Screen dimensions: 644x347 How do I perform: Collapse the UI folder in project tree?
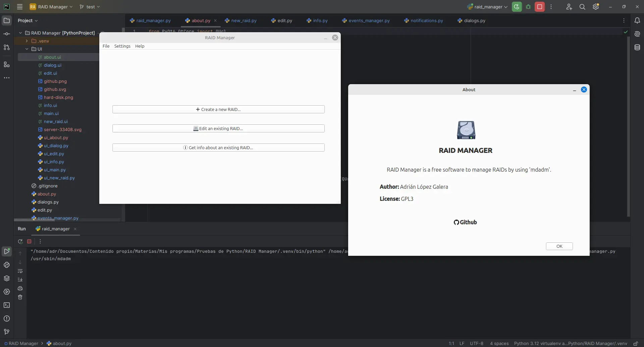pyautogui.click(x=27, y=49)
